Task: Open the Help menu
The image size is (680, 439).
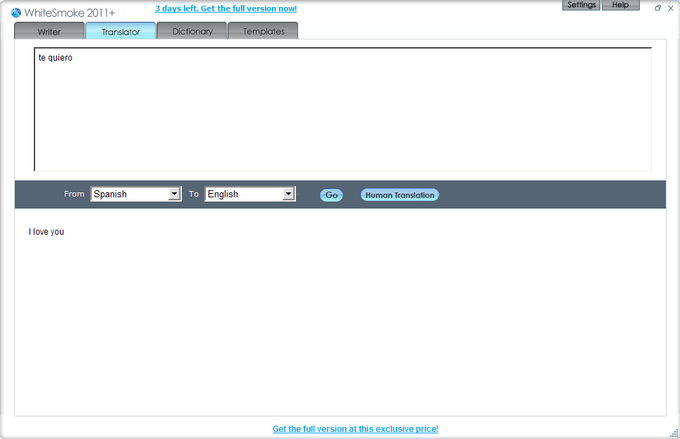Action: [x=621, y=5]
